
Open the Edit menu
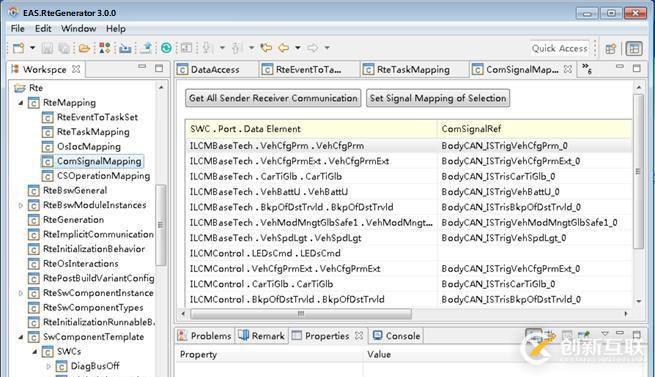43,28
